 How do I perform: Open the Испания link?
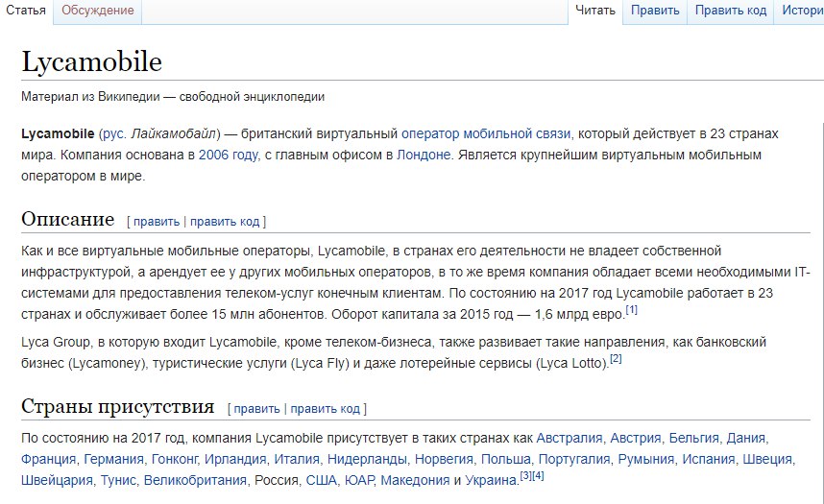[x=708, y=459]
